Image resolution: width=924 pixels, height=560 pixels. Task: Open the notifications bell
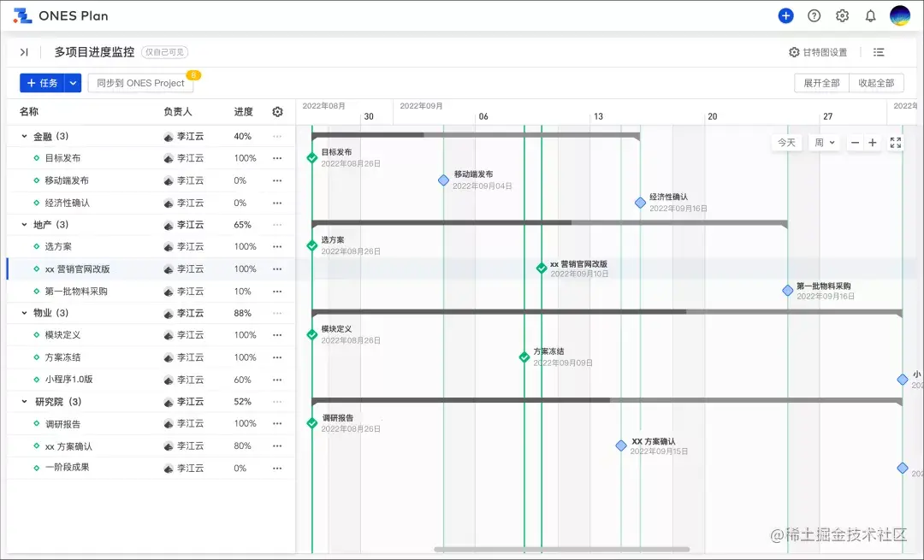tap(870, 15)
